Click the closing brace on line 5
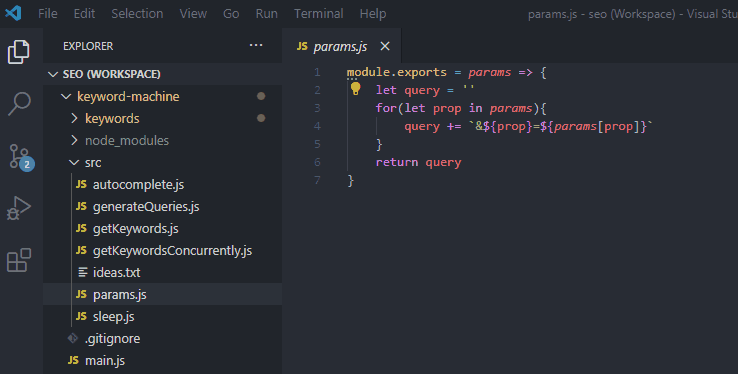Image resolution: width=738 pixels, height=374 pixels. [379, 144]
